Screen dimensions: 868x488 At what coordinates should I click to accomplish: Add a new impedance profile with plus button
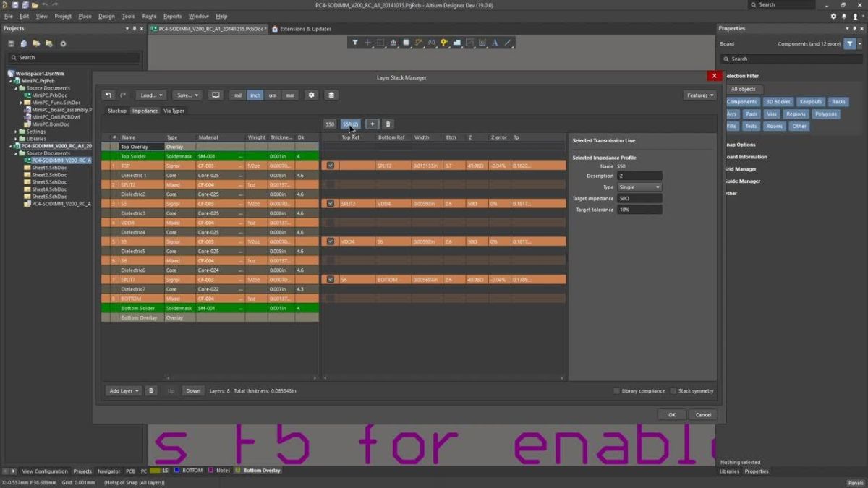(373, 124)
